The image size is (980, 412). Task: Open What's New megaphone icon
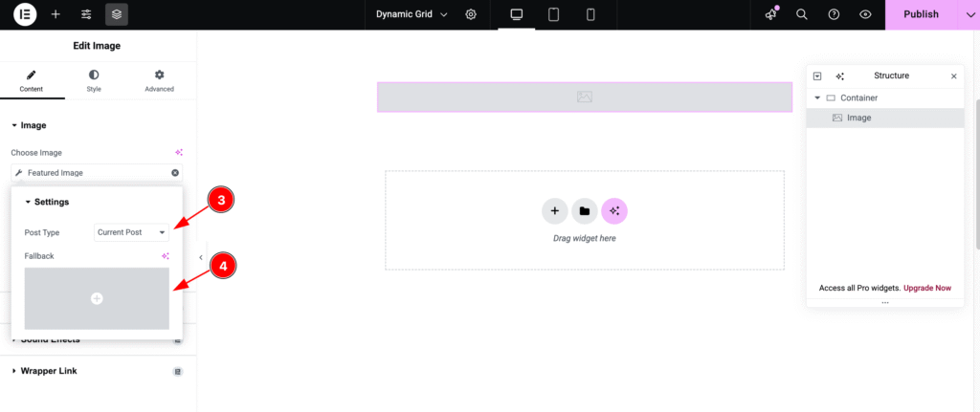[x=770, y=14]
